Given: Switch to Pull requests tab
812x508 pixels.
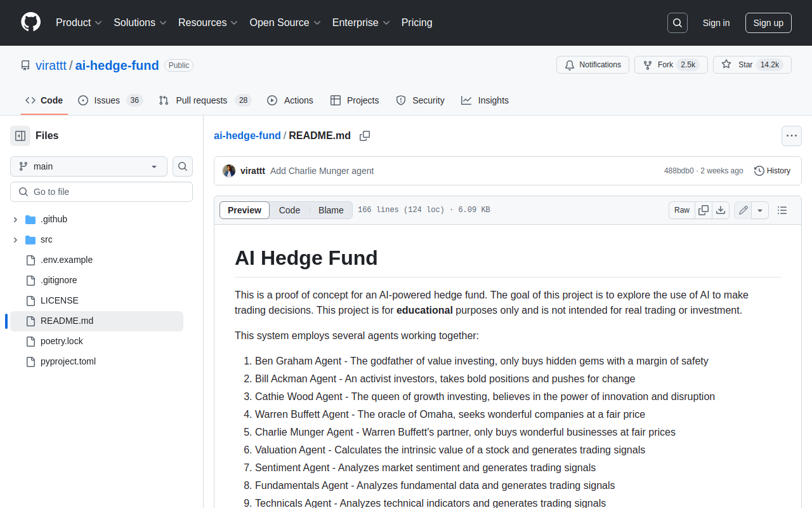Looking at the screenshot, I should click(x=205, y=100).
